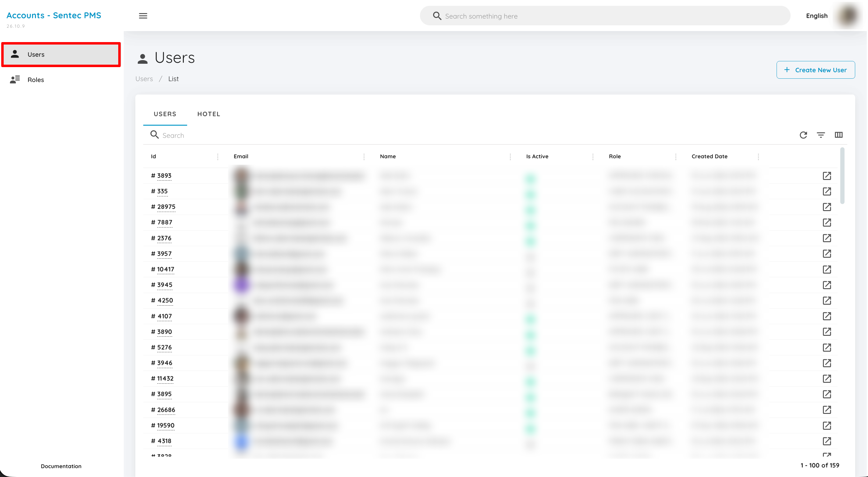This screenshot has width=868, height=477.
Task: Open the edit icon for user 335
Action: pos(827,191)
